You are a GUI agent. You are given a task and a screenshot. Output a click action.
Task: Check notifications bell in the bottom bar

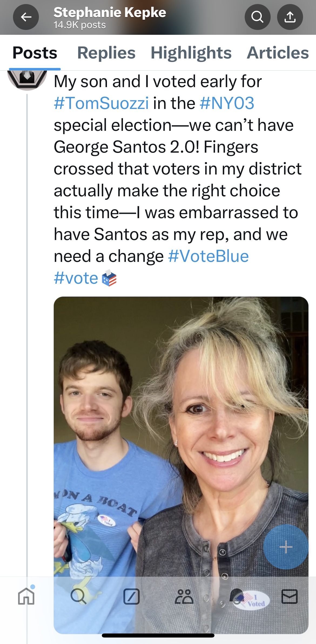click(x=237, y=596)
